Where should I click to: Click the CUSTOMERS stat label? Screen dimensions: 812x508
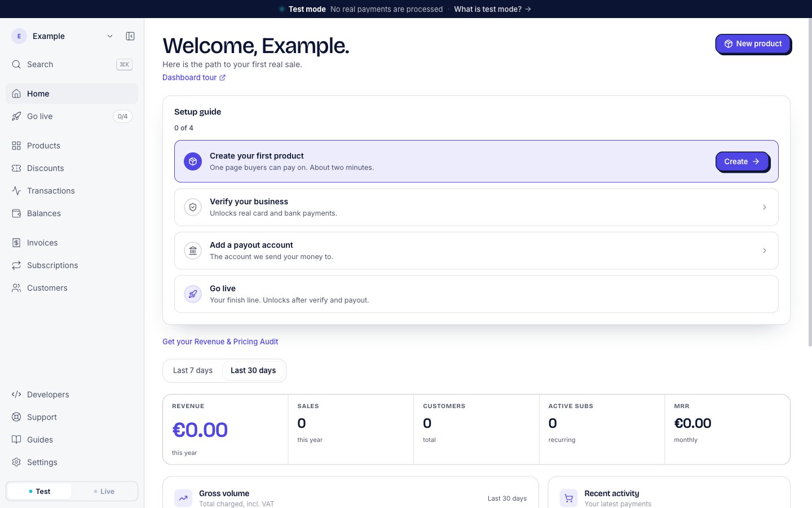tap(444, 406)
